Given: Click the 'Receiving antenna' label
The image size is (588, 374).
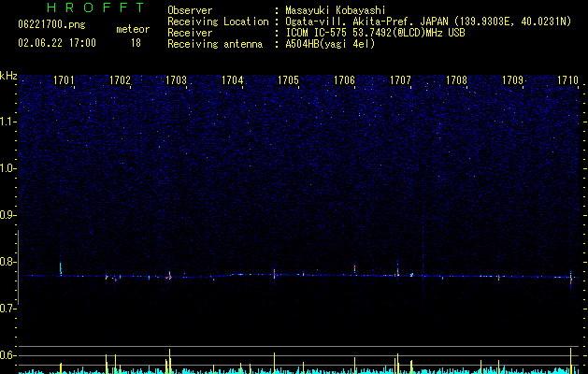Looking at the screenshot, I should [x=215, y=44].
